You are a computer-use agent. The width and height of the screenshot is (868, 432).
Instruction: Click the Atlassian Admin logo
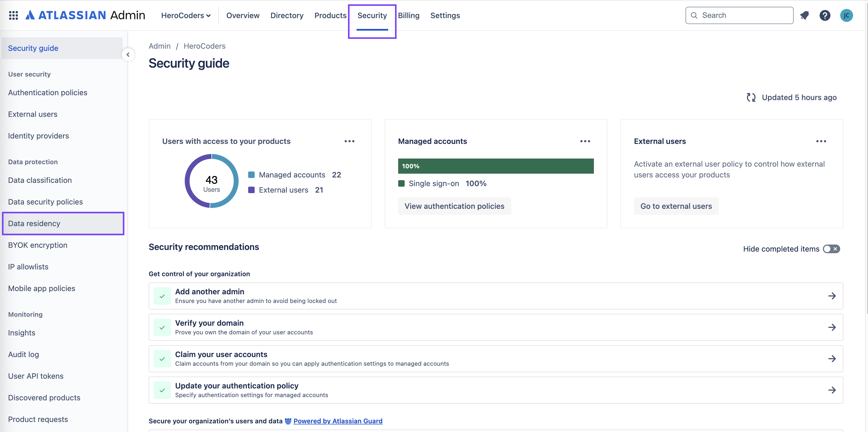pos(86,15)
